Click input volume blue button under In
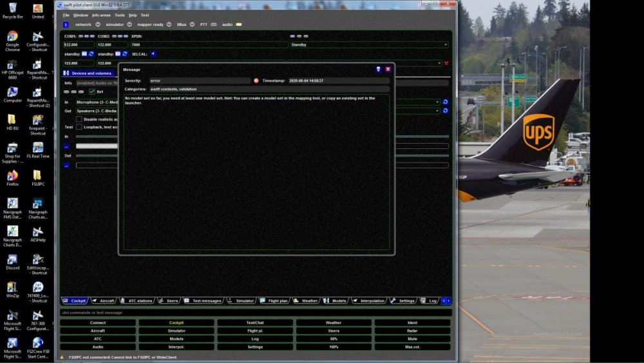 (66, 146)
